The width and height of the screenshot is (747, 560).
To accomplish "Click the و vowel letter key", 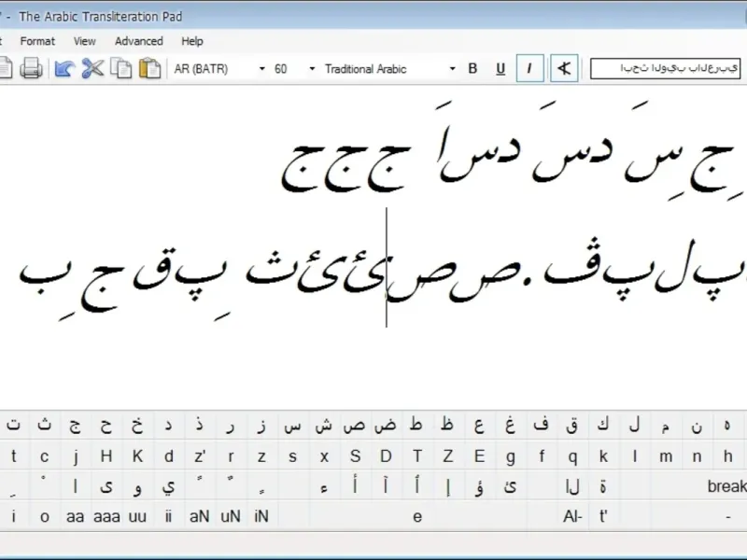I will (x=137, y=486).
